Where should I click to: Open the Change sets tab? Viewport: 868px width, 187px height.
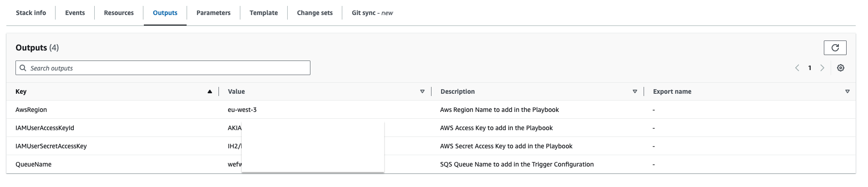point(315,13)
